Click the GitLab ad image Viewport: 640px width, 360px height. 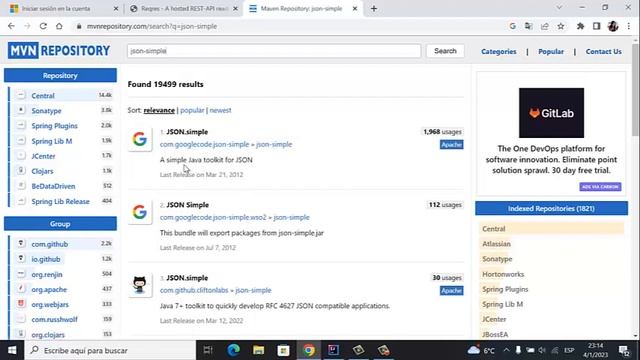tap(551, 113)
